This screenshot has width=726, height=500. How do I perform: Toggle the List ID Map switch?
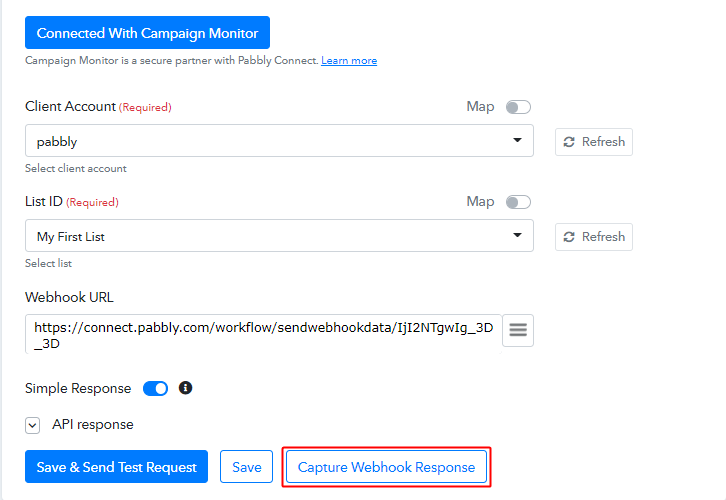pyautogui.click(x=518, y=202)
